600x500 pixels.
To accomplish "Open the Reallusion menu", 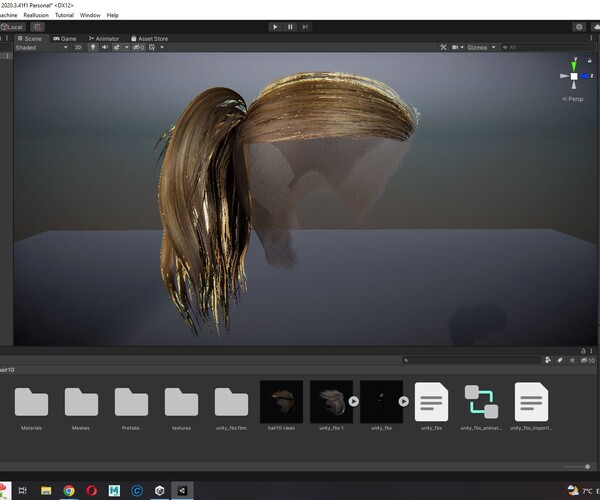I will pyautogui.click(x=36, y=15).
